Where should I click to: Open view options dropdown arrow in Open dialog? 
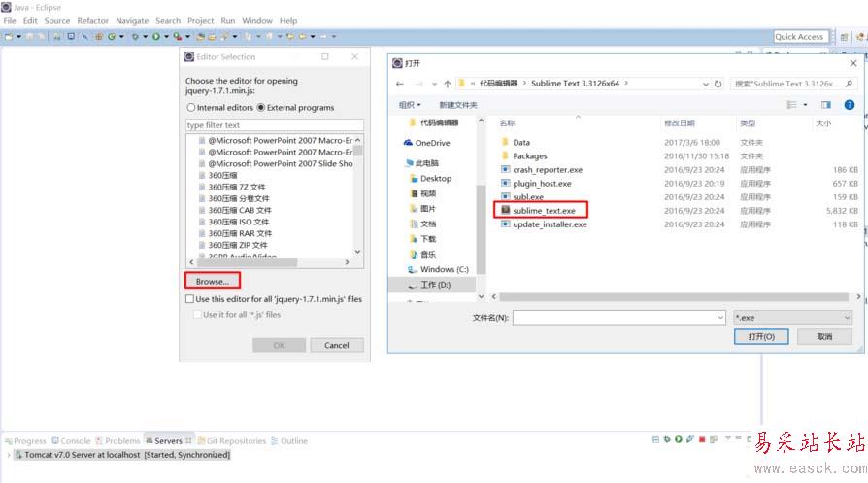coord(806,105)
